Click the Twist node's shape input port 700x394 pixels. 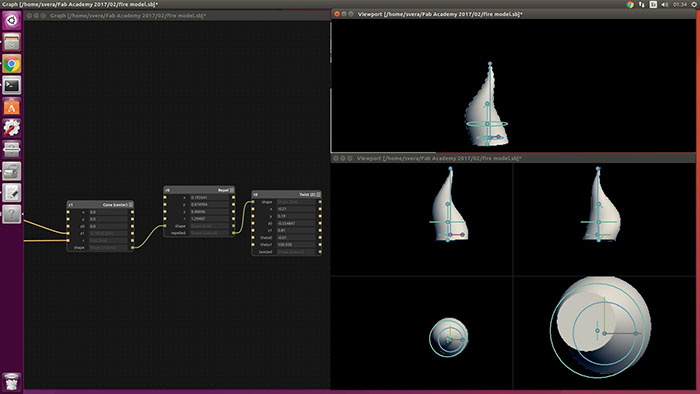click(x=253, y=202)
